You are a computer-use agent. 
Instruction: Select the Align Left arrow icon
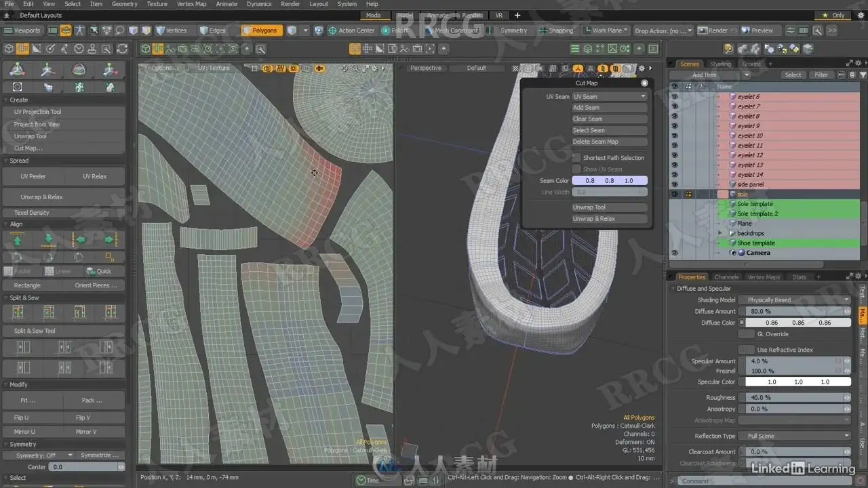pos(80,239)
